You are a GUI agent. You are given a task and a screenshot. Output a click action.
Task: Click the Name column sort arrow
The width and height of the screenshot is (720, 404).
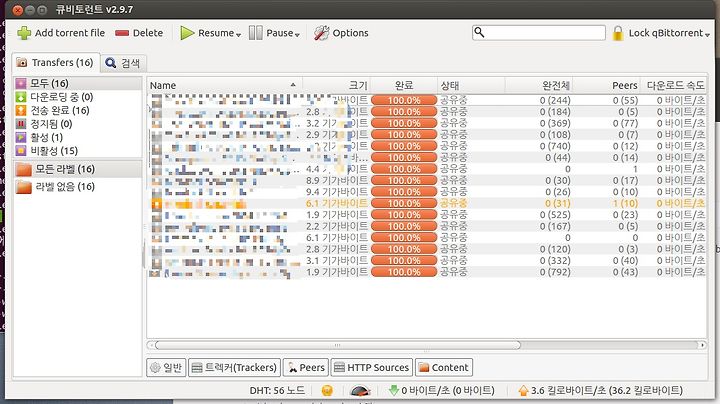coord(293,85)
